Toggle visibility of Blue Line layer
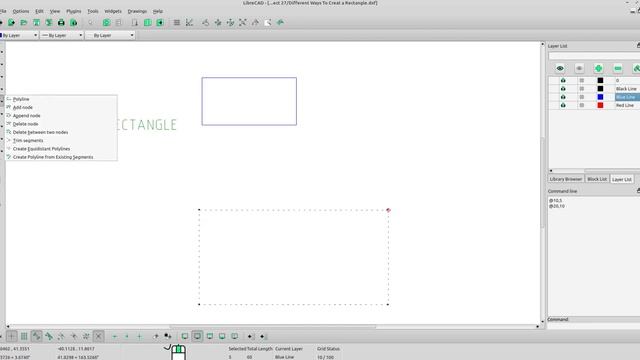640x360 pixels. pyautogui.click(x=563, y=97)
